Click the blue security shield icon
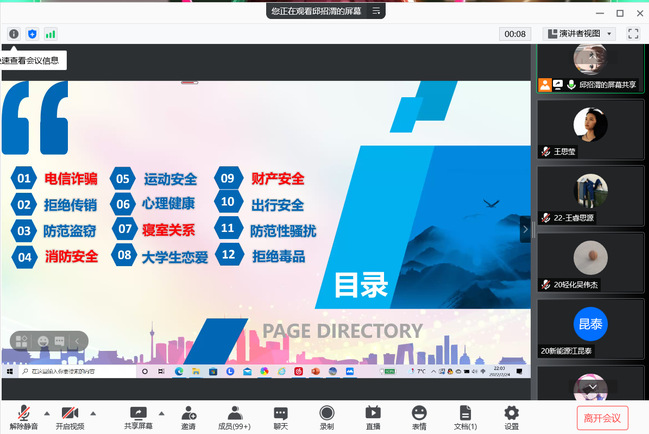This screenshot has height=434, width=649. pyautogui.click(x=32, y=34)
